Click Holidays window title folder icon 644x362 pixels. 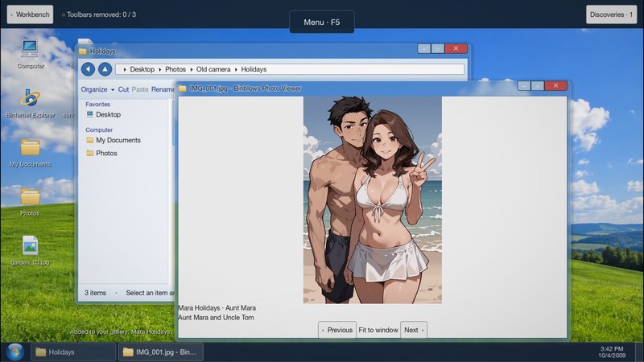tap(83, 51)
